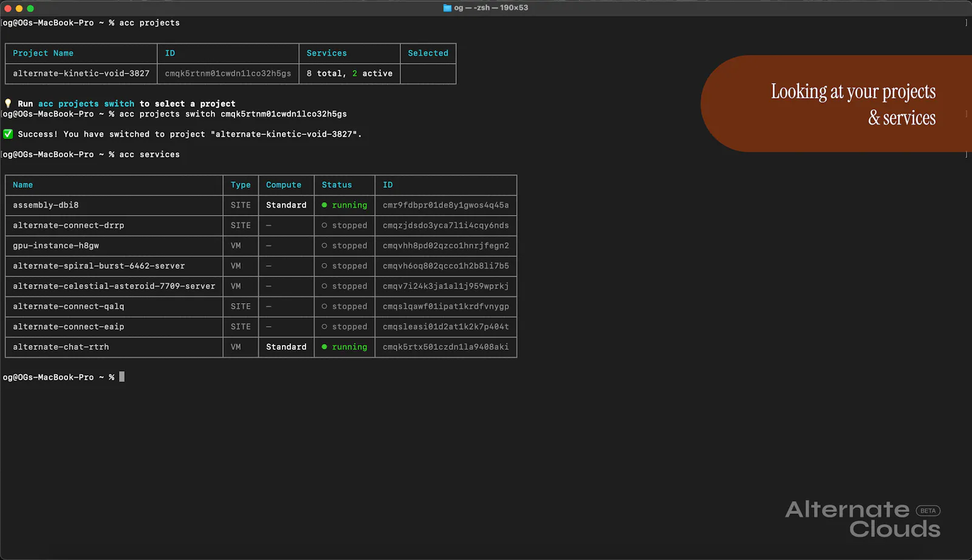972x560 pixels.
Task: Click the green fullscreen window button
Action: click(30, 9)
